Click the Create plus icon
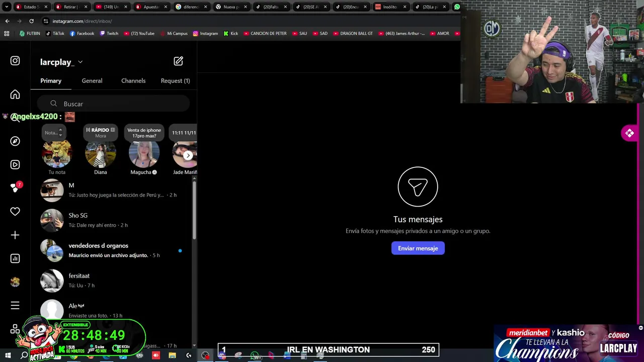Screen dimensions: 644x362 pos(15,235)
